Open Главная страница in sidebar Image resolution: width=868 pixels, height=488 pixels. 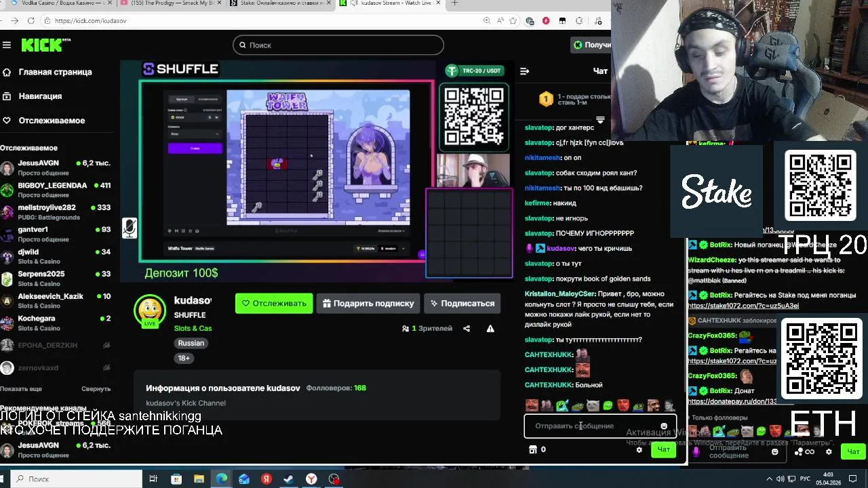pos(55,72)
